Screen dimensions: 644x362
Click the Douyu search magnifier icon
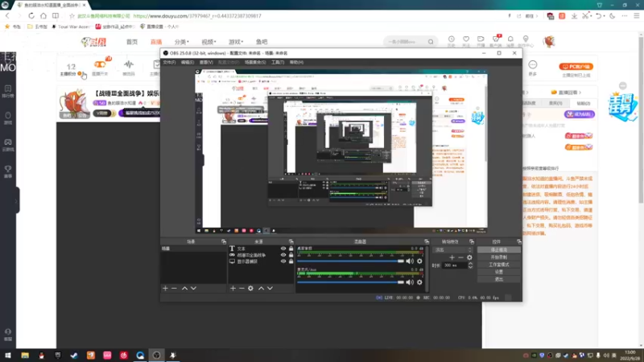(431, 42)
